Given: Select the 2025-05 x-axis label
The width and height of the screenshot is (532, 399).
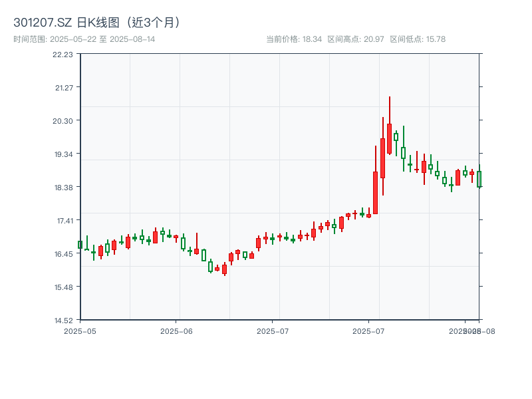Looking at the screenshot, I should coord(79,329).
